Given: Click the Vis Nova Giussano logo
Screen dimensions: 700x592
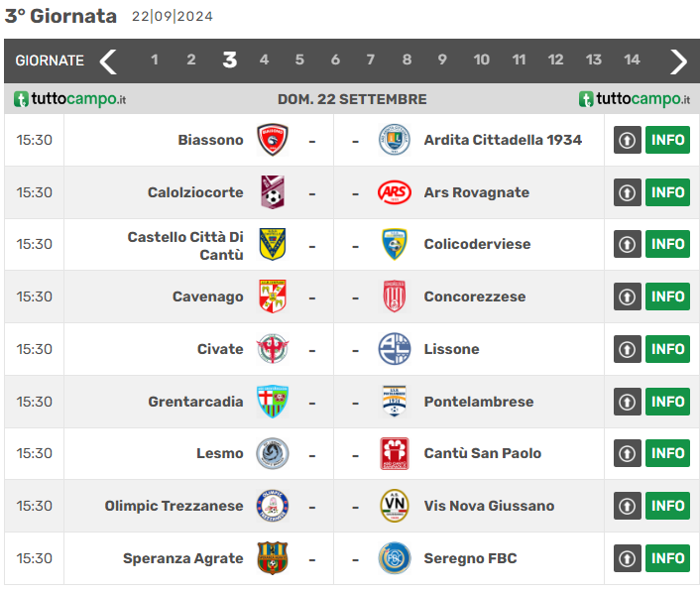Looking at the screenshot, I should pos(394,506).
